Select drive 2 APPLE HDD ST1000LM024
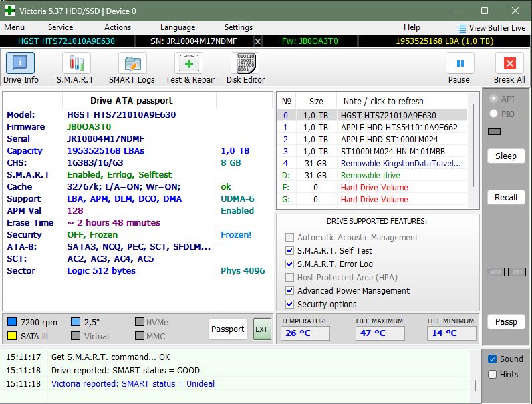This screenshot has height=404, width=532. click(x=372, y=140)
